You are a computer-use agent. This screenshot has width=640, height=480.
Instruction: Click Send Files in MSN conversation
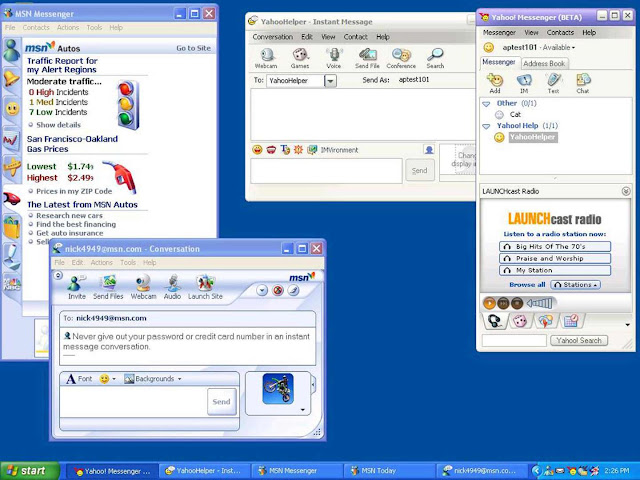pyautogui.click(x=108, y=287)
